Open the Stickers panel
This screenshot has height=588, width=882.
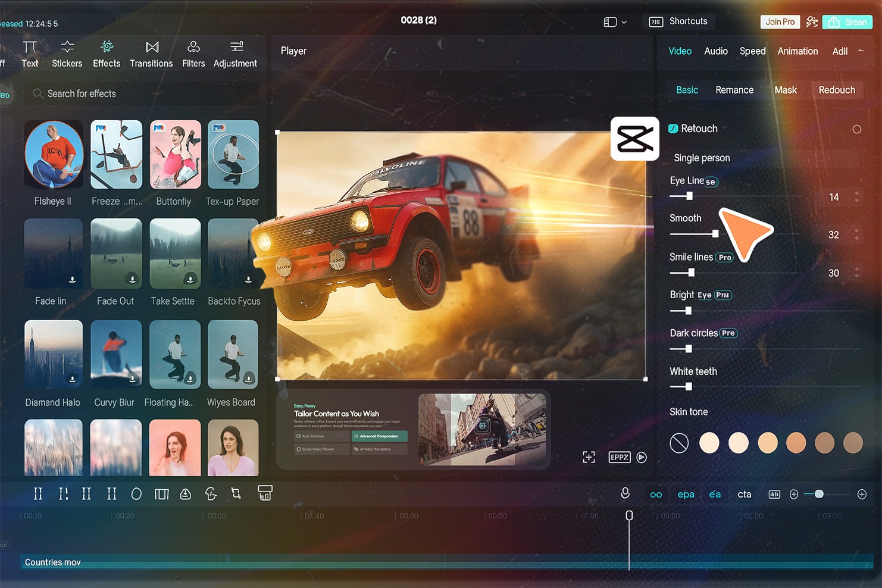pos(67,53)
